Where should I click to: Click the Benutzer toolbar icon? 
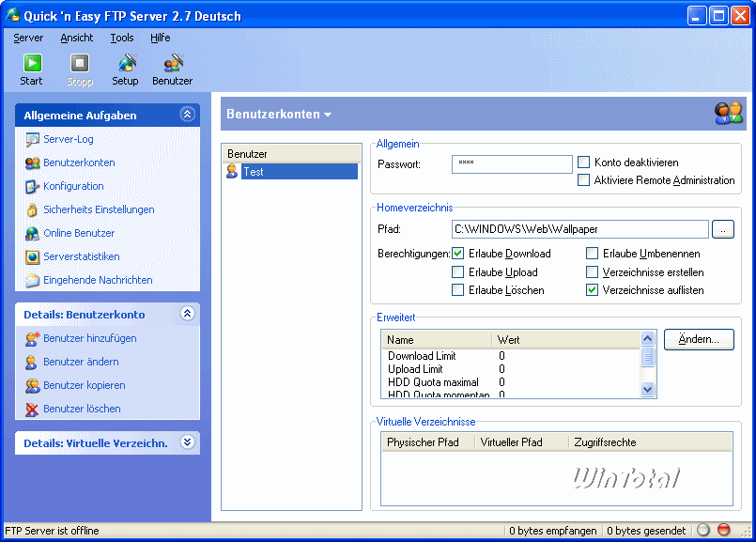[x=173, y=64]
